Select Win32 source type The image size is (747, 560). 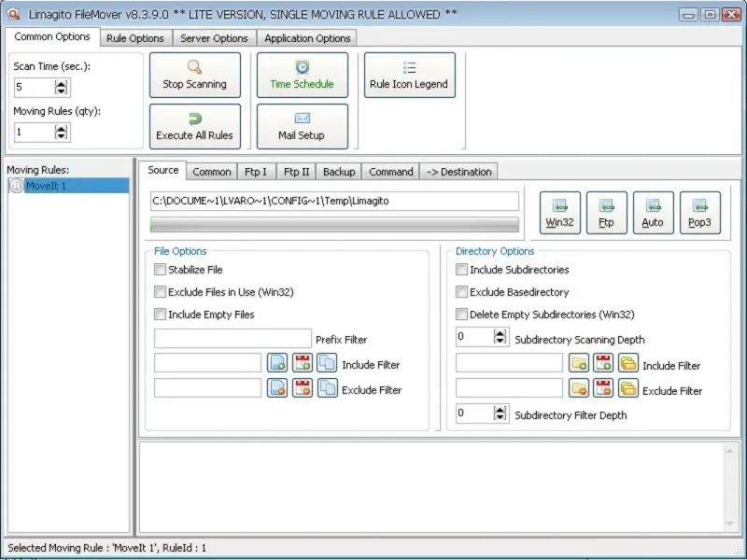pyautogui.click(x=559, y=213)
